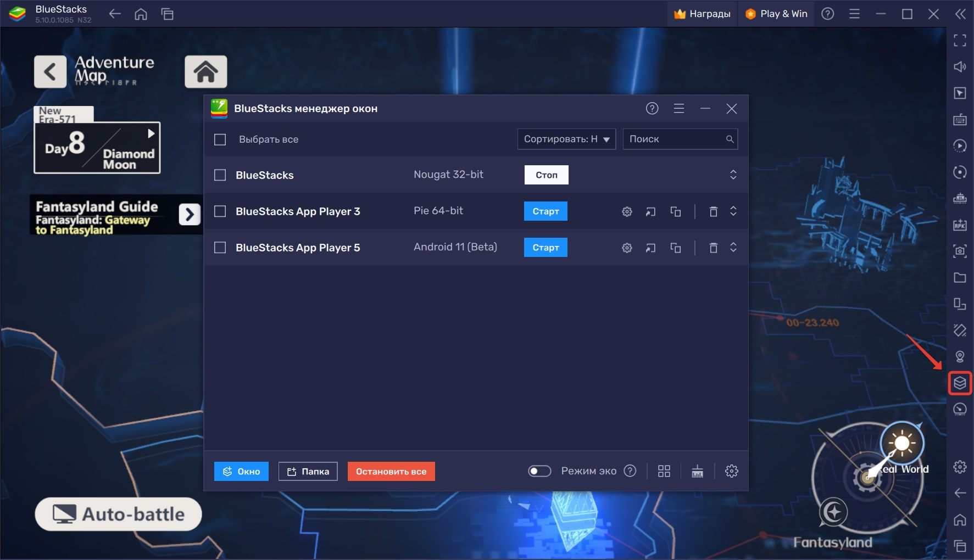
Task: Click the volume icon in sidebar
Action: [960, 66]
